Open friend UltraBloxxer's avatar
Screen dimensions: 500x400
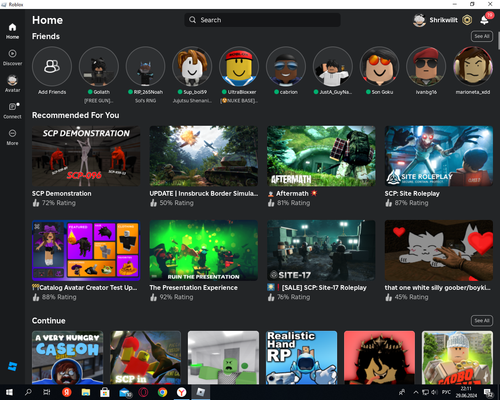pyautogui.click(x=239, y=66)
